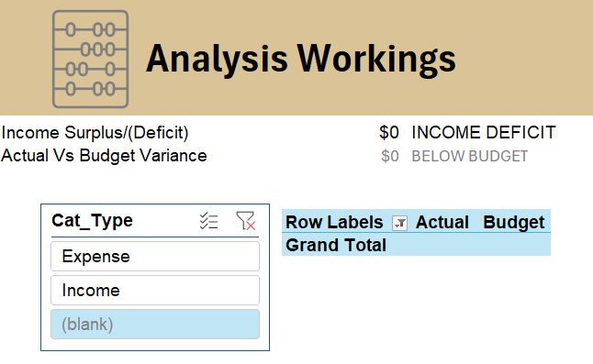Select the Income slicer item
This screenshot has width=593, height=364.
155,291
